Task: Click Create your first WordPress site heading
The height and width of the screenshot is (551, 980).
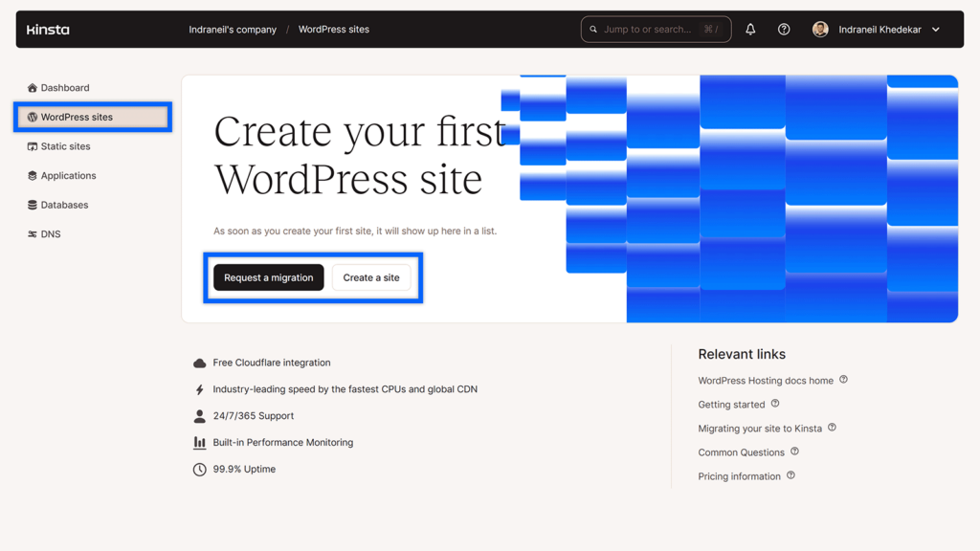Action: click(360, 156)
